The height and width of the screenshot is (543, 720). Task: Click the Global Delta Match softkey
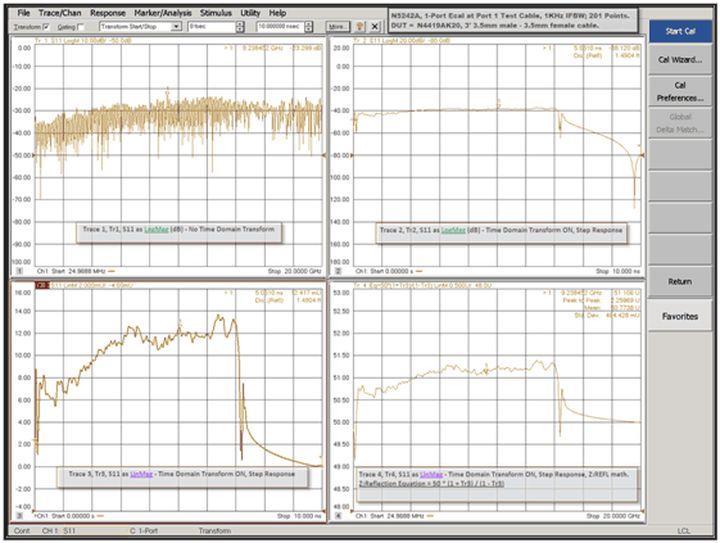[x=680, y=123]
